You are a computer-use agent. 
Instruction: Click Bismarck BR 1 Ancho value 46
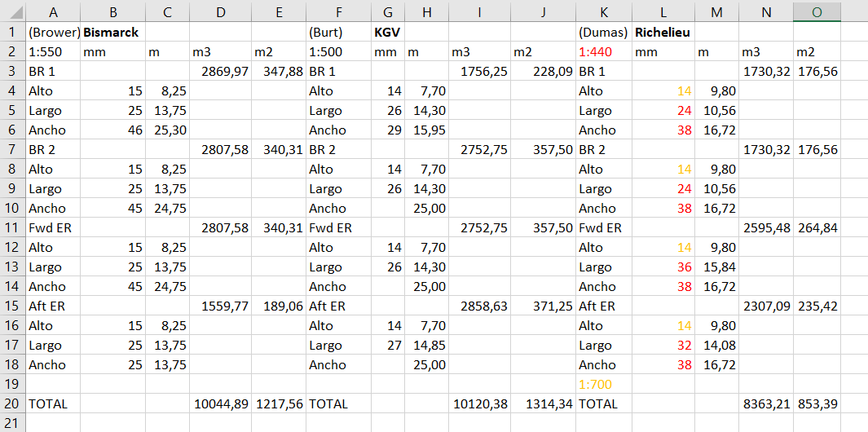click(x=113, y=130)
